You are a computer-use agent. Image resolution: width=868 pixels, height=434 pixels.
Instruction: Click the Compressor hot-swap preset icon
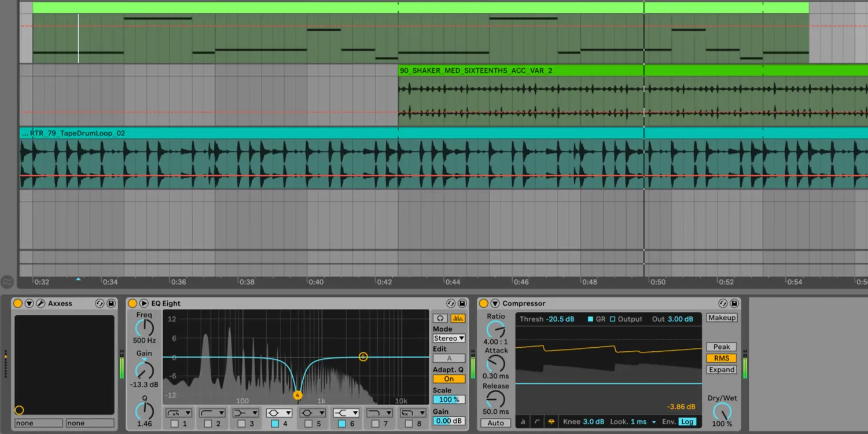tap(723, 303)
